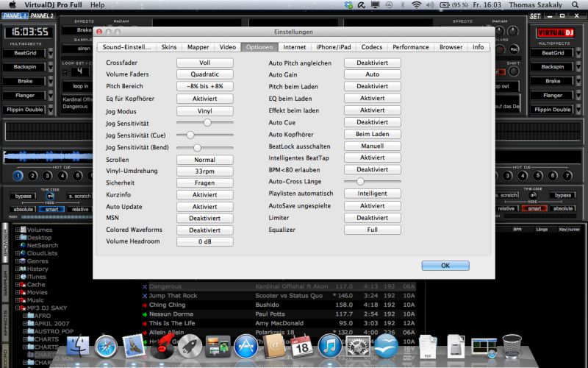This screenshot has width=588, height=368.
Task: Select hot cue 1 on left deck
Action: (18, 175)
